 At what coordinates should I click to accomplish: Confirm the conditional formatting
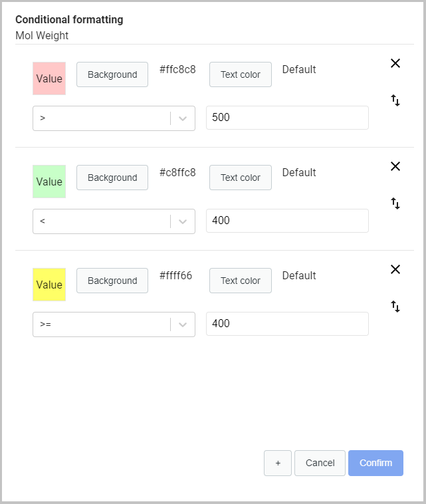click(375, 463)
